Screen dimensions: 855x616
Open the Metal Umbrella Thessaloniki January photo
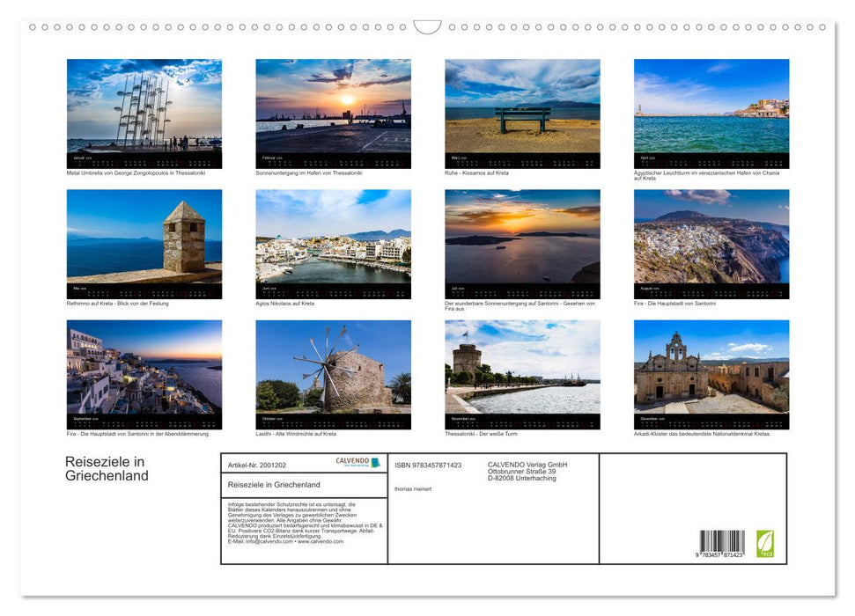click(144, 106)
